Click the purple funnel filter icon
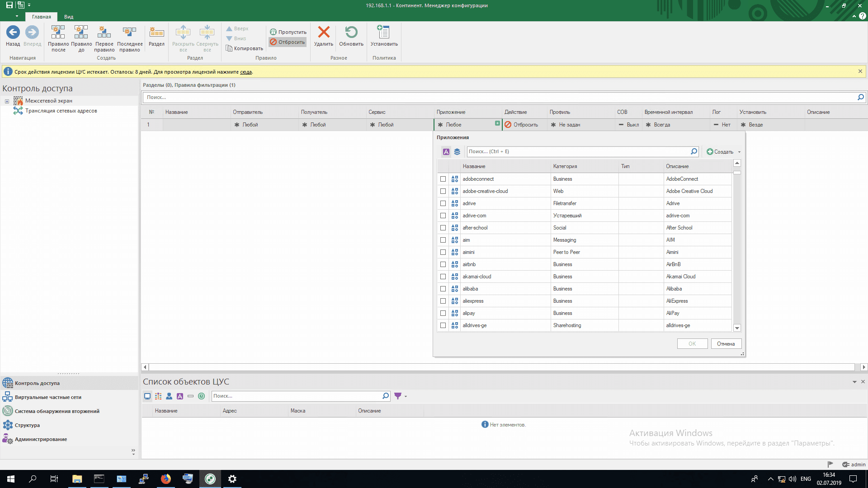The image size is (868, 488). tap(398, 396)
